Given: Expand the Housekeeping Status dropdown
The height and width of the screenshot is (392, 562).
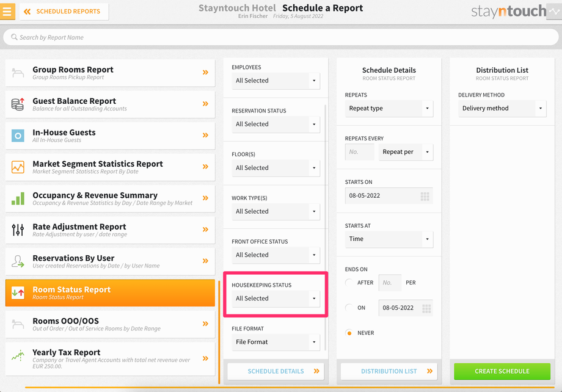Looking at the screenshot, I should pos(276,299).
